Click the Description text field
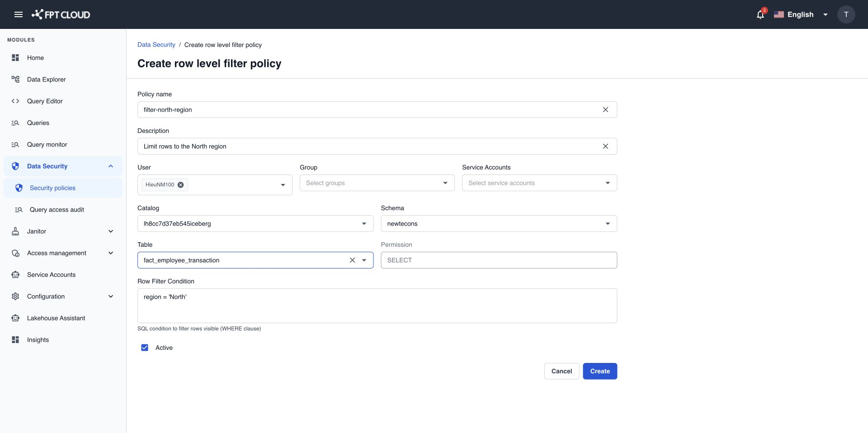868x433 pixels. point(377,146)
